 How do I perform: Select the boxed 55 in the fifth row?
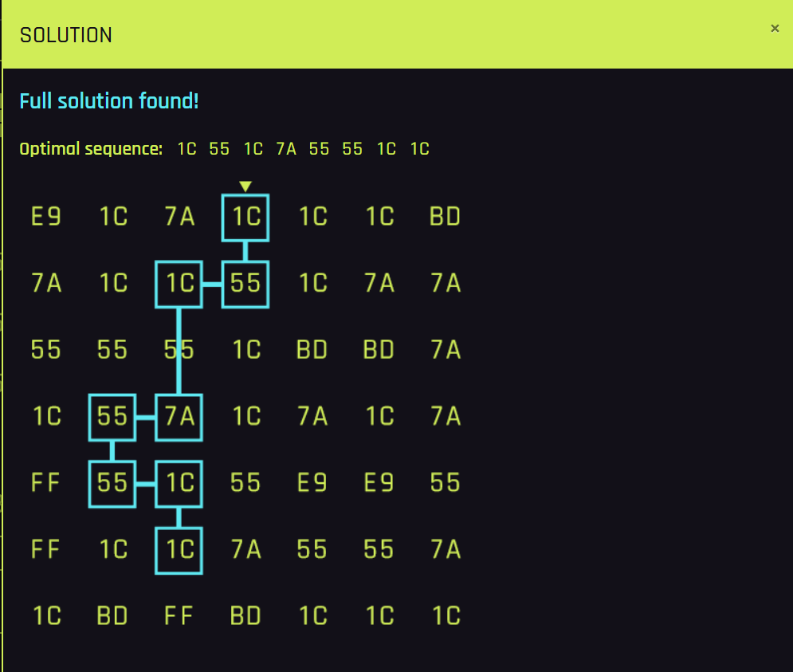112,484
